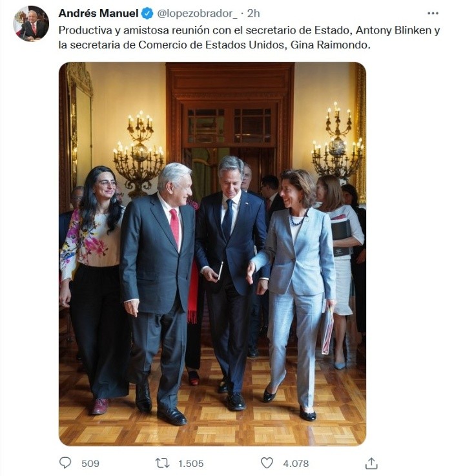Image resolution: width=452 pixels, height=476 pixels.
Task: Like the tweet with heart icon
Action: click(267, 463)
